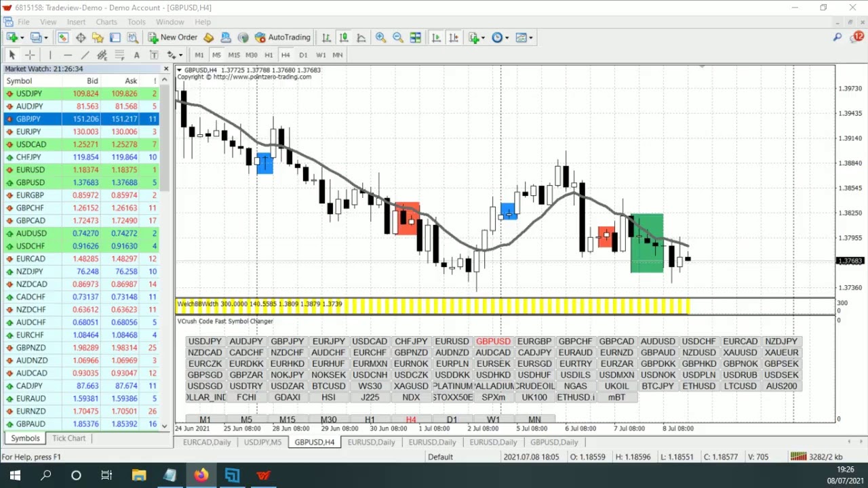
Task: Switch chart to H1 timeframe in toolbar
Action: pos(269,55)
